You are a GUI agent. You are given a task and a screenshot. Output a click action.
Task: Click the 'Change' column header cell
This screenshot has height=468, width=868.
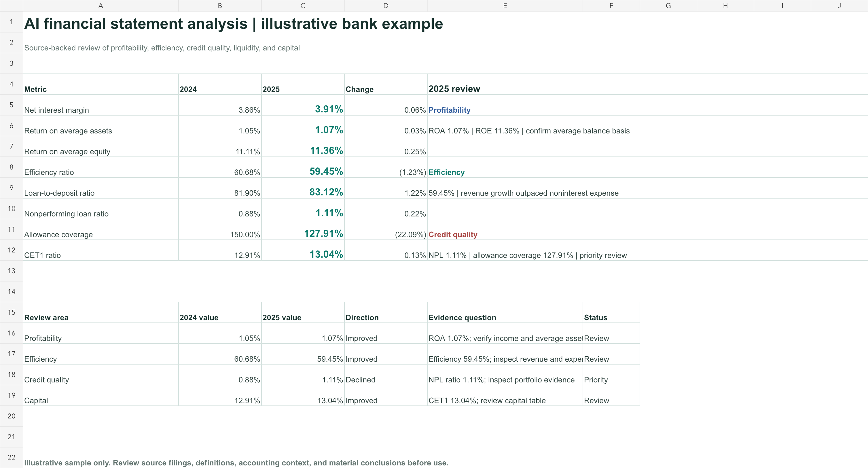coord(386,84)
